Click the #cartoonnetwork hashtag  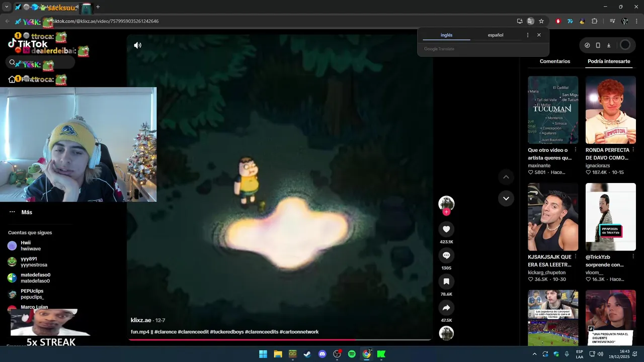[x=299, y=332]
